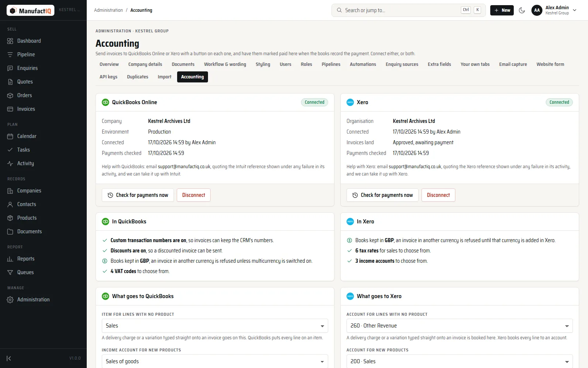The height and width of the screenshot is (368, 588).
Task: Click support email link in QuickBooks help
Action: click(x=184, y=167)
